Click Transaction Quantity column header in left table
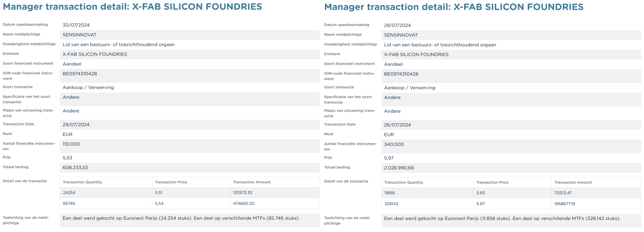644x232 pixels. coord(82,182)
